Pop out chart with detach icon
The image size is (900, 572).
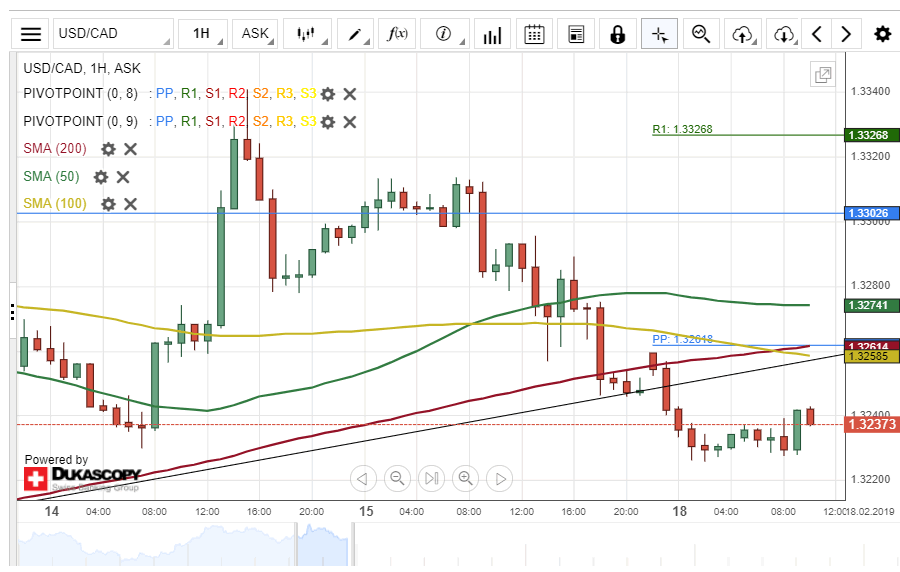(x=823, y=75)
